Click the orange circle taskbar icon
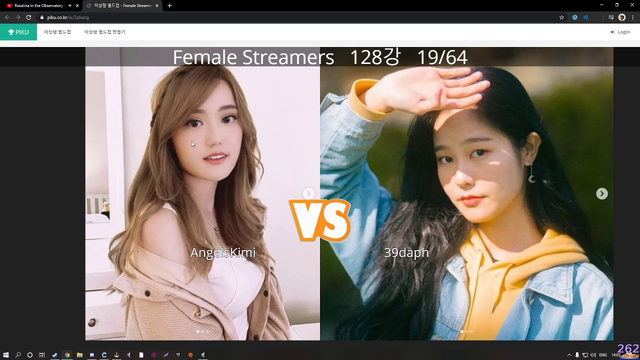This screenshot has width=640, height=360. pyautogui.click(x=191, y=355)
